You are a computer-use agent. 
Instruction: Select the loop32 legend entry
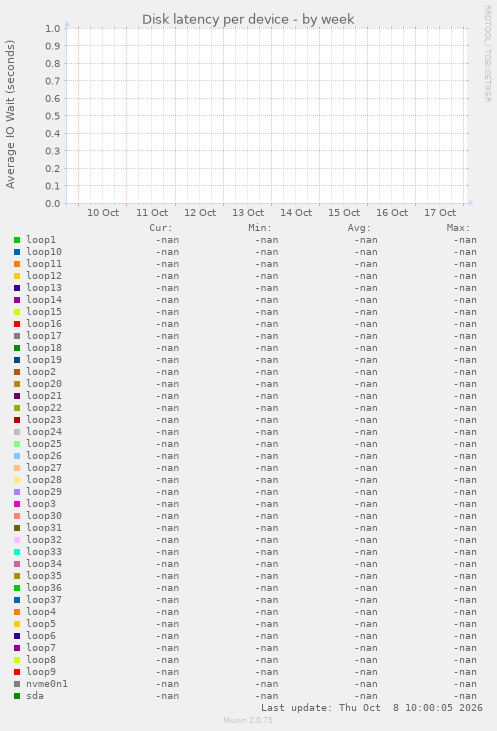pos(44,540)
